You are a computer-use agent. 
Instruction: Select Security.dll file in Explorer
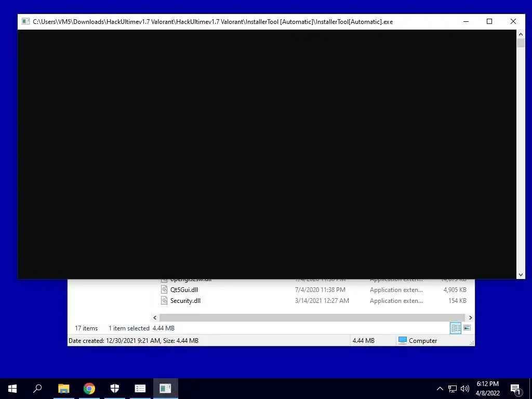(x=185, y=301)
